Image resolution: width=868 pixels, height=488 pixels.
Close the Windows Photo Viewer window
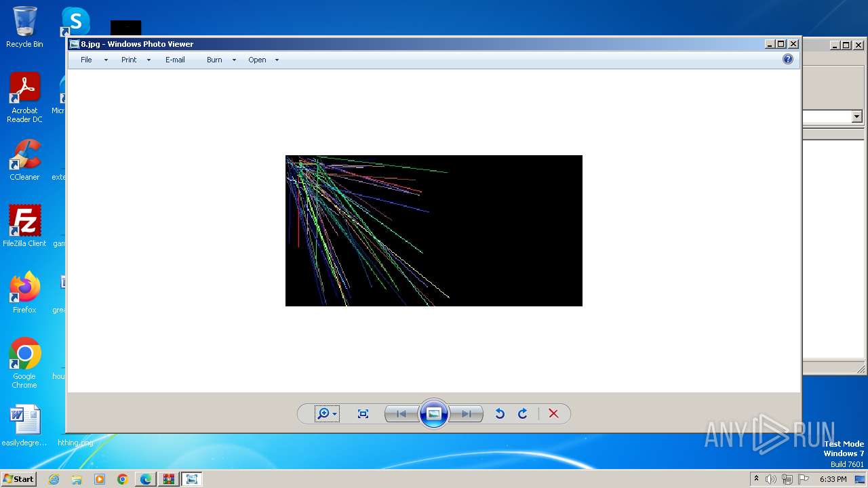[x=793, y=44]
